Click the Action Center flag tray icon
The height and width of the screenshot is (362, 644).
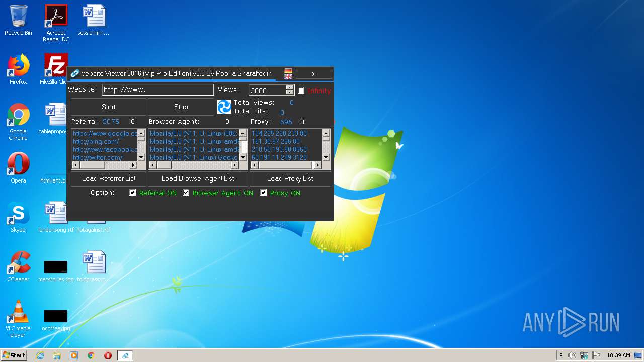click(596, 355)
